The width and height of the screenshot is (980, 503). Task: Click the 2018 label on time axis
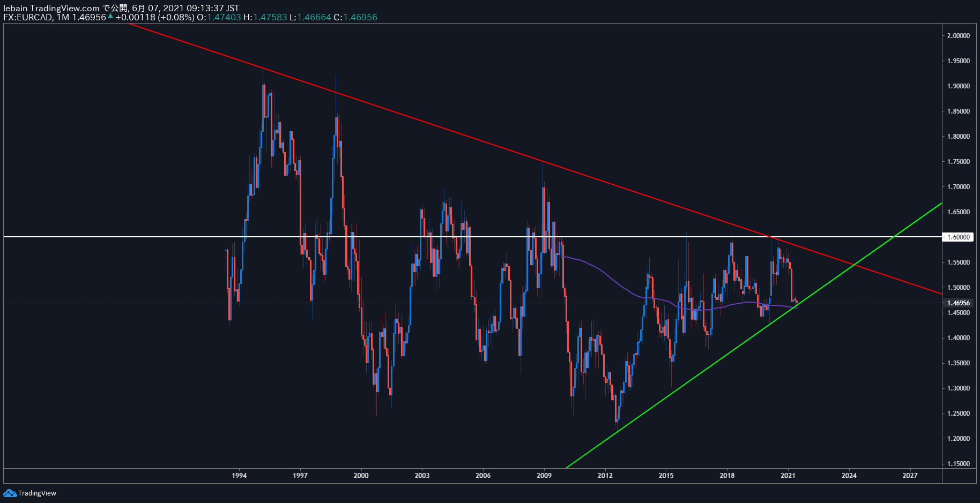(x=727, y=475)
